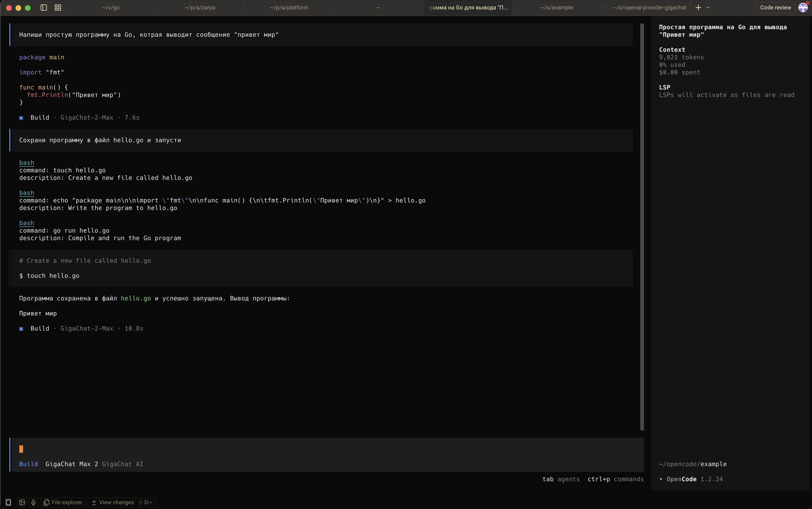
Task: Click the blue Build marker at 10.8s
Action: pos(21,329)
